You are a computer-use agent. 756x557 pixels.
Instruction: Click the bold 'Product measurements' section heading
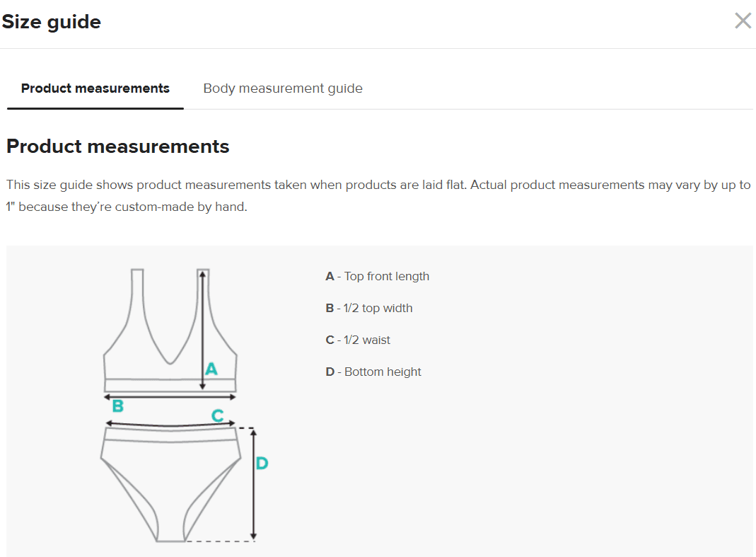coord(118,147)
